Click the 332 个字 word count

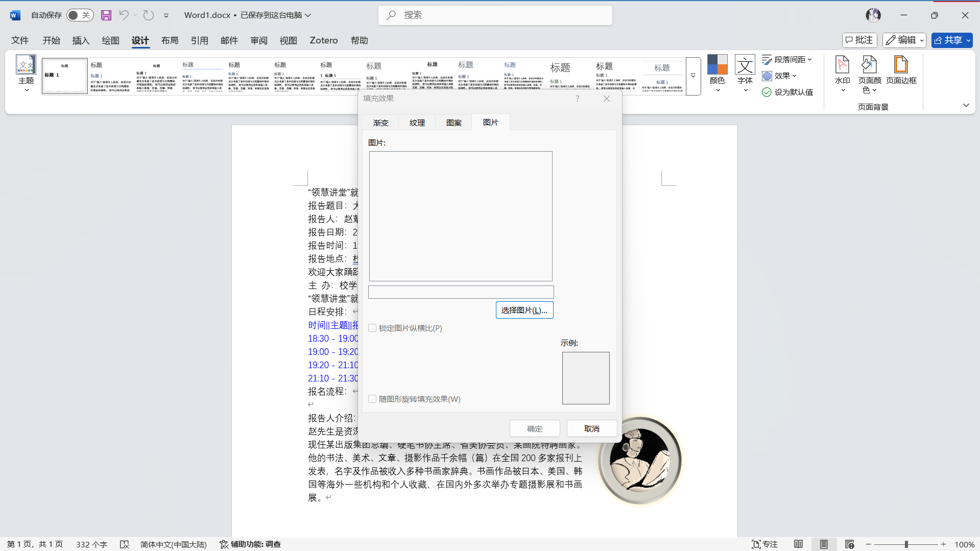tap(92, 544)
